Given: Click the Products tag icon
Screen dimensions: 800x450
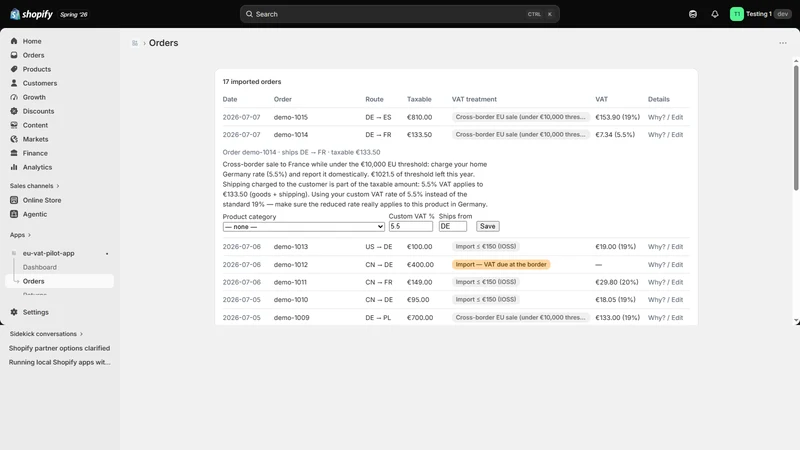Looking at the screenshot, I should pyautogui.click(x=14, y=69).
